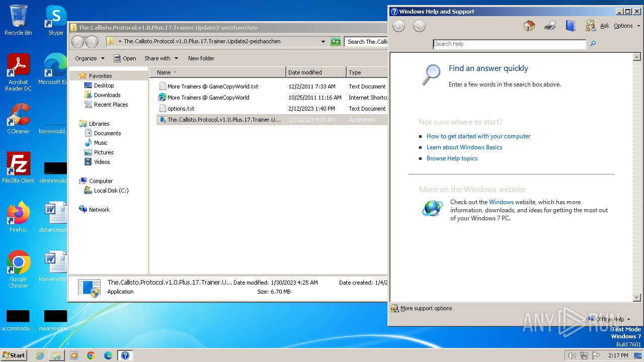Open Skype desktop icon
The image size is (644, 362).
(x=55, y=20)
